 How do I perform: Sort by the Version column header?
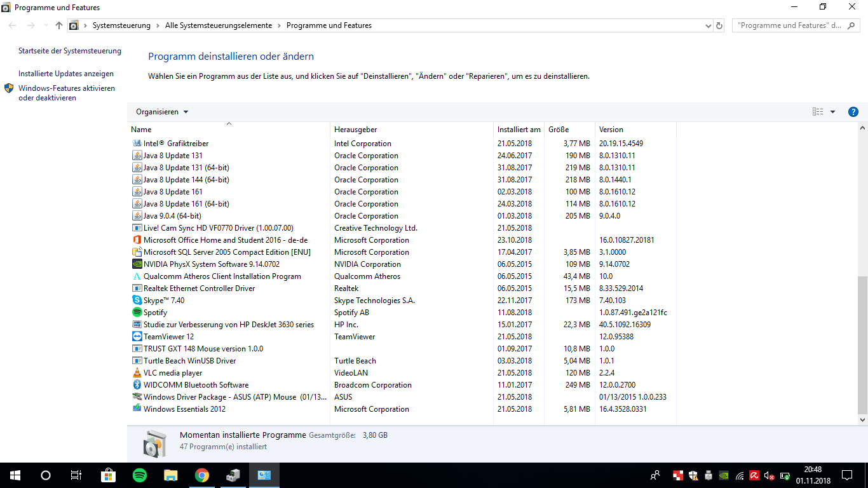coord(635,129)
